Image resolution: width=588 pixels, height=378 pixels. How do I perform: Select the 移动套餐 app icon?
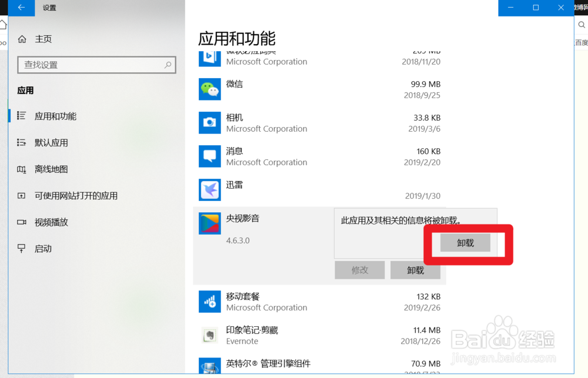tap(210, 302)
